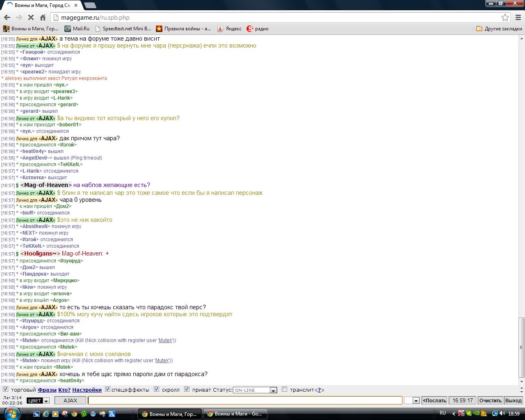Open the Кто? link
The image size is (525, 420).
pos(64,390)
